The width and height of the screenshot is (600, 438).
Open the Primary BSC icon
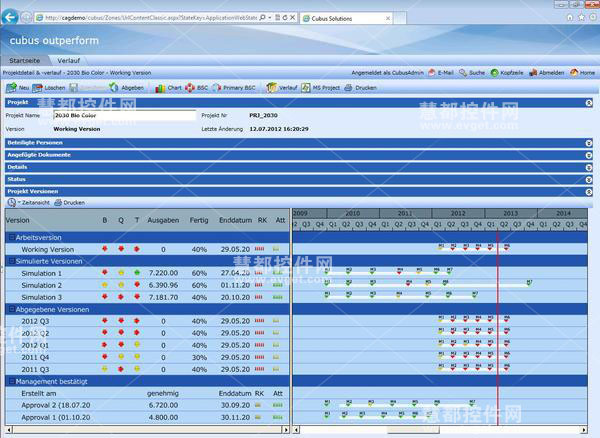tap(217, 88)
